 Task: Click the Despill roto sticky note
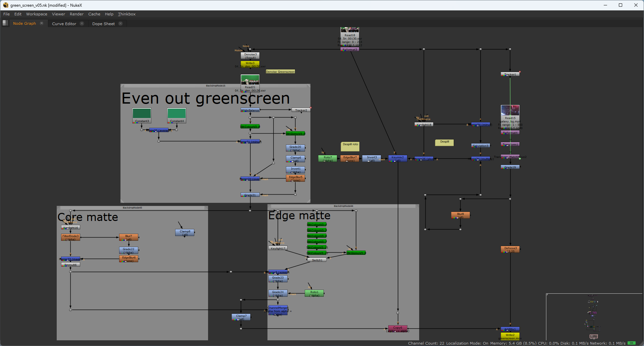[x=350, y=146]
